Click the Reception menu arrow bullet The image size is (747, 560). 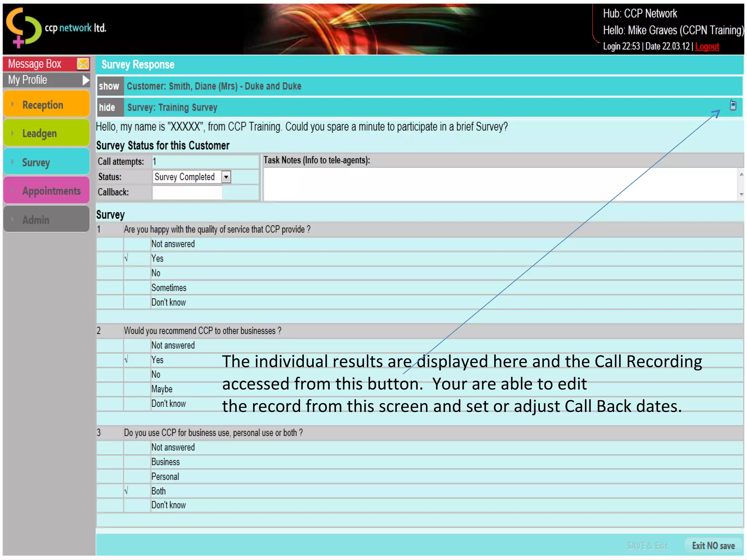pyautogui.click(x=13, y=104)
